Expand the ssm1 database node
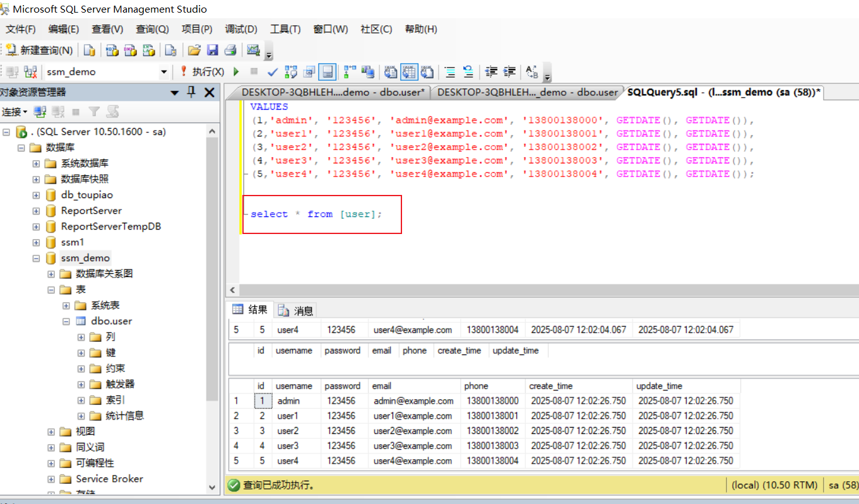 point(36,242)
